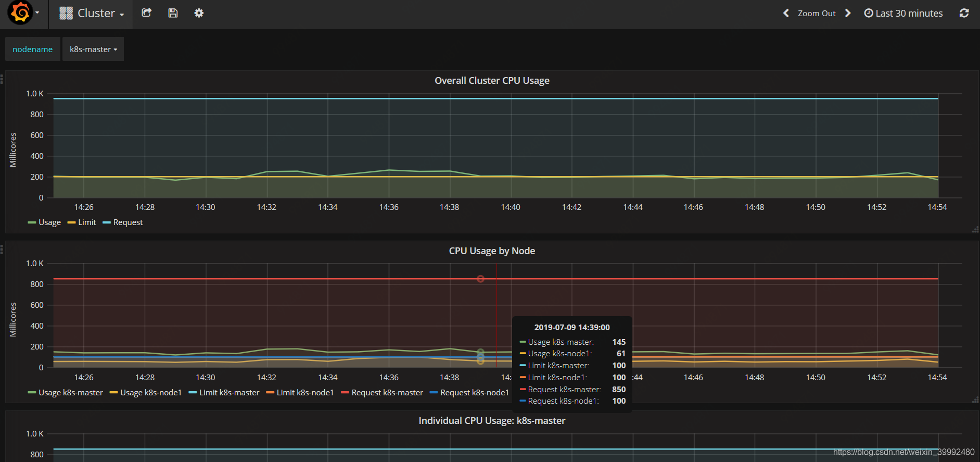The width and height of the screenshot is (980, 462).
Task: Open the Grafana logo main menu
Action: point(24,13)
